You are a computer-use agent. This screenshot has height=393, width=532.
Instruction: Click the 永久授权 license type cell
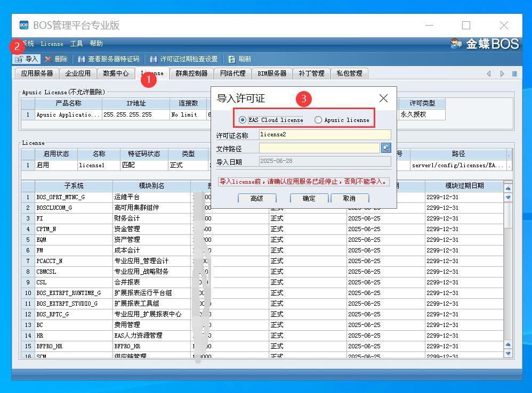click(422, 114)
